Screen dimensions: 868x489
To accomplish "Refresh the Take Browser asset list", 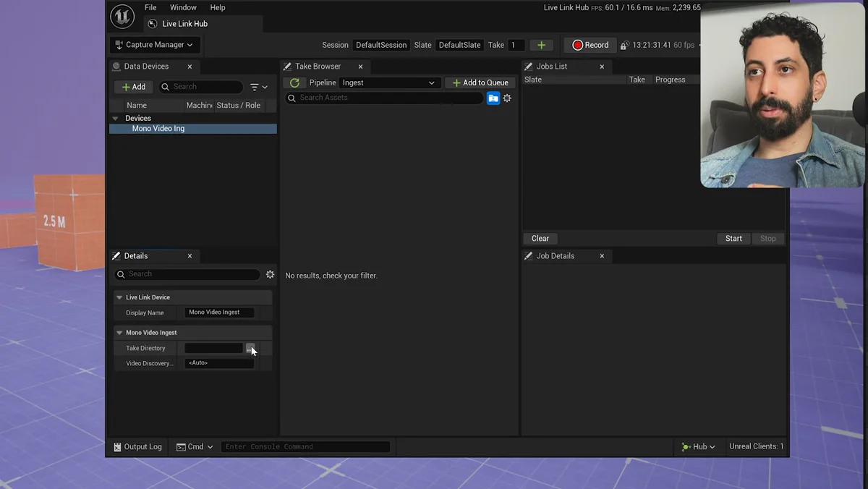I will [x=294, y=82].
